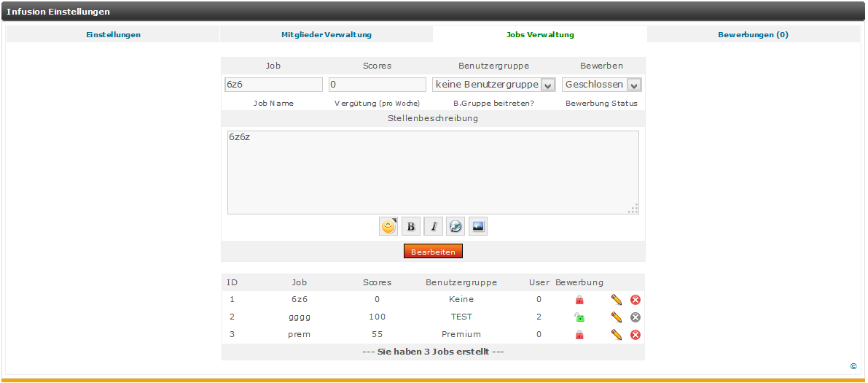This screenshot has height=383, width=868.
Task: Go to the Bewerbungen (0) tab
Action: pos(754,34)
